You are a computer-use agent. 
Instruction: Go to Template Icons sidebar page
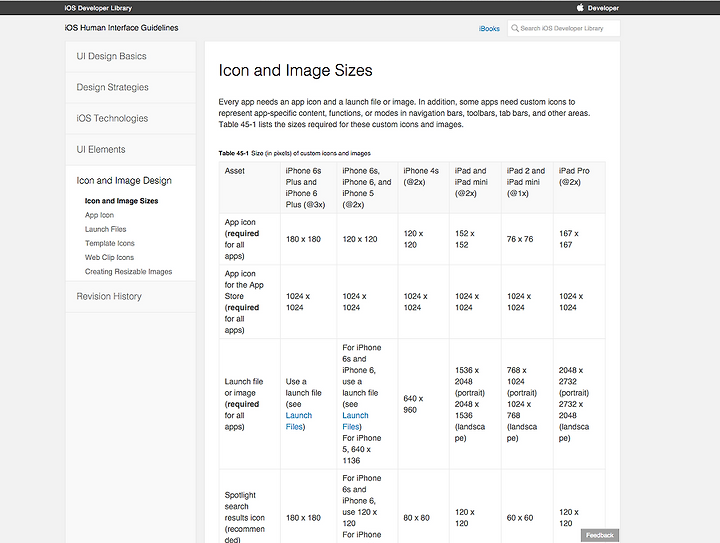click(109, 243)
